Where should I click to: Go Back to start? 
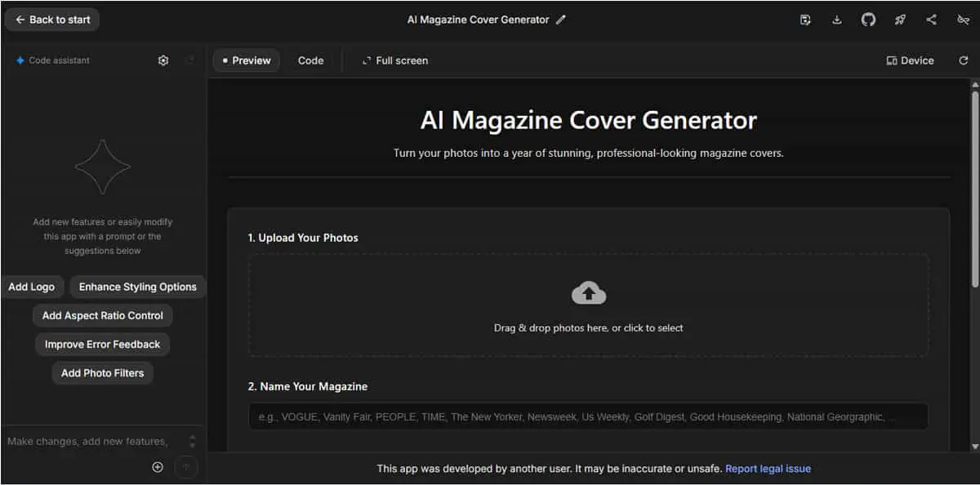pyautogui.click(x=52, y=20)
